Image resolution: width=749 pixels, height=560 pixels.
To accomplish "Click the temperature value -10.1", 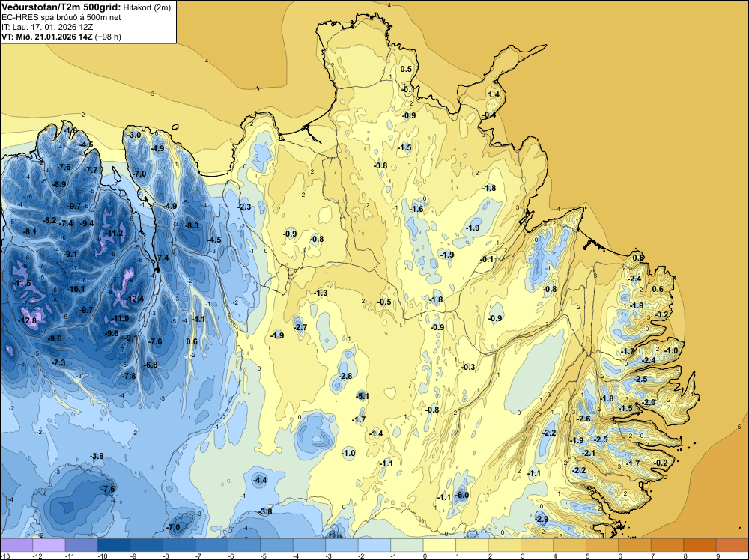I will tap(76, 289).
